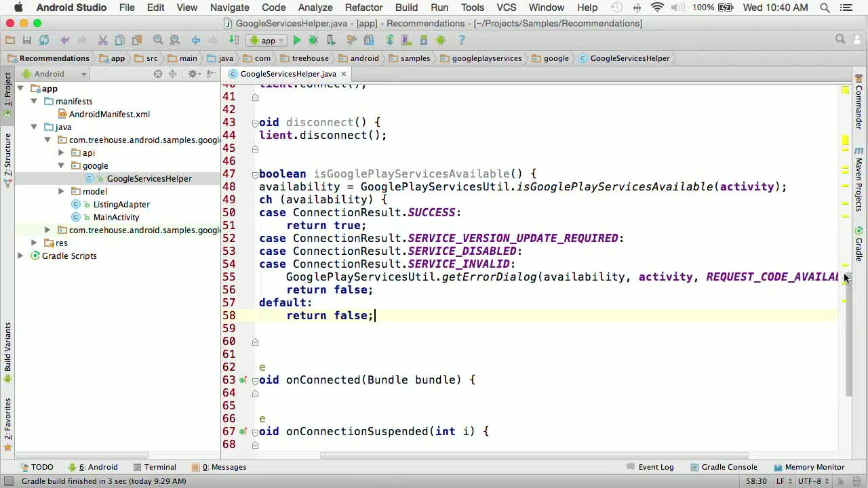Collapse the java folder
868x488 pixels.
(x=34, y=127)
